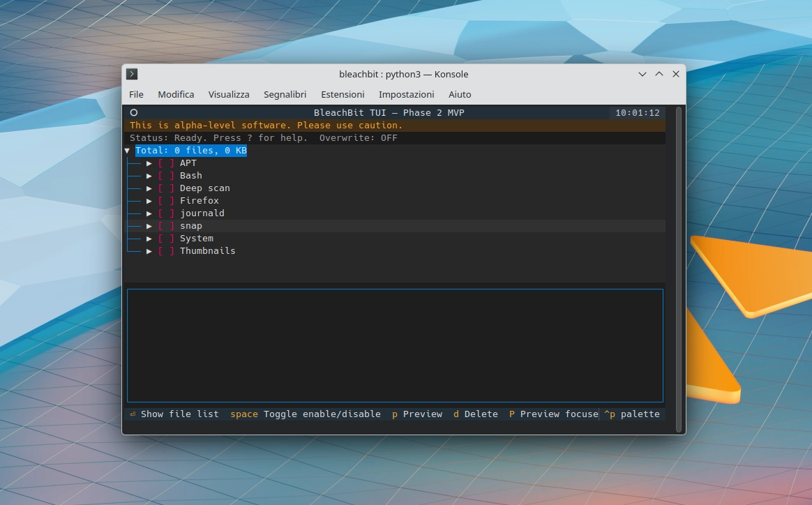Open the Segnalibri menu
This screenshot has width=812, height=505.
(x=285, y=94)
